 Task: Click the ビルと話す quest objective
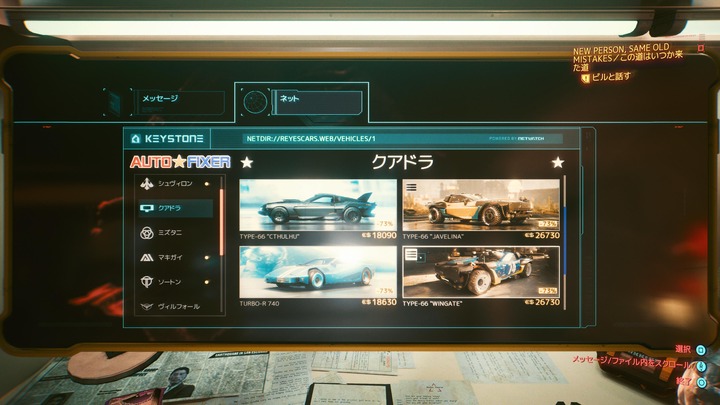(611, 77)
